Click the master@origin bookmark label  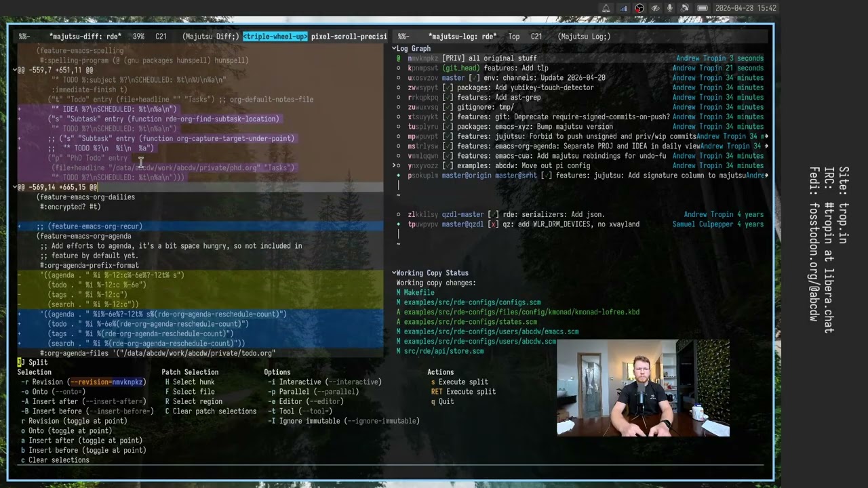467,176
